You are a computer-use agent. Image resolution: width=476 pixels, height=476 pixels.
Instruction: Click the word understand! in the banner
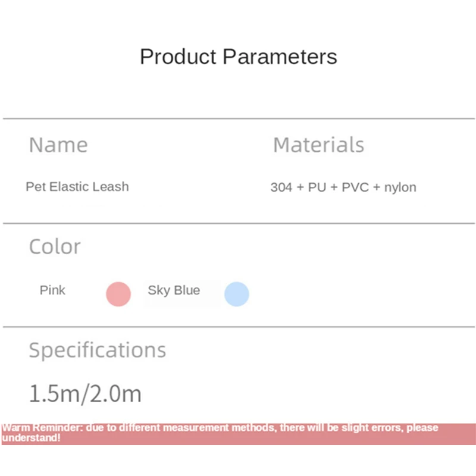(31, 438)
